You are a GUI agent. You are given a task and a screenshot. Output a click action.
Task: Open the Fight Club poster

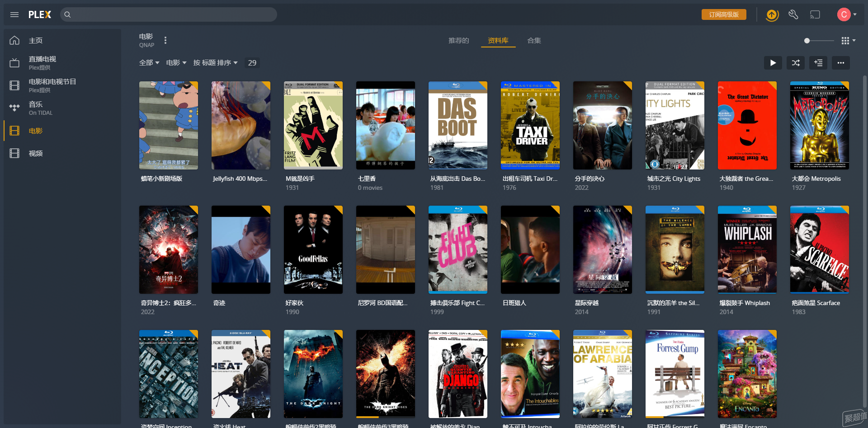point(458,249)
